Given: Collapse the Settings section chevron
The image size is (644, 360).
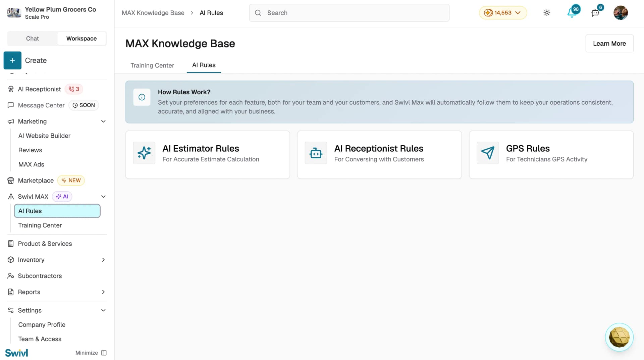Looking at the screenshot, I should (103, 310).
